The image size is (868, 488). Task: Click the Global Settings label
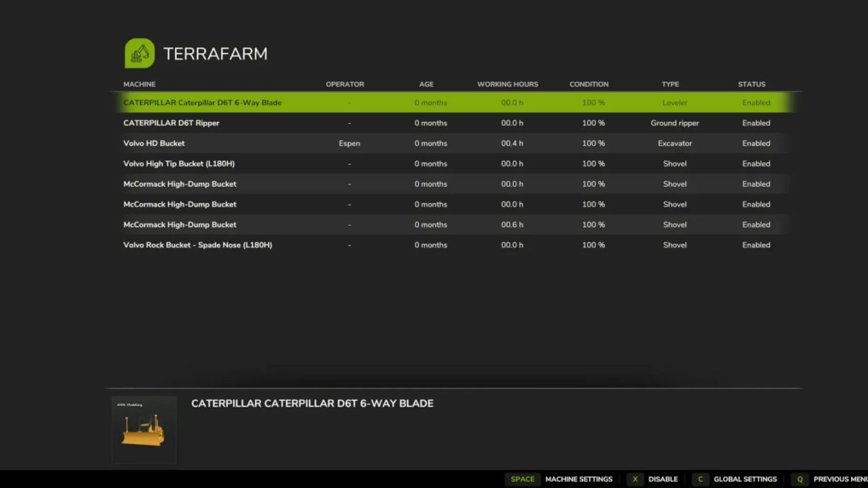coord(745,479)
